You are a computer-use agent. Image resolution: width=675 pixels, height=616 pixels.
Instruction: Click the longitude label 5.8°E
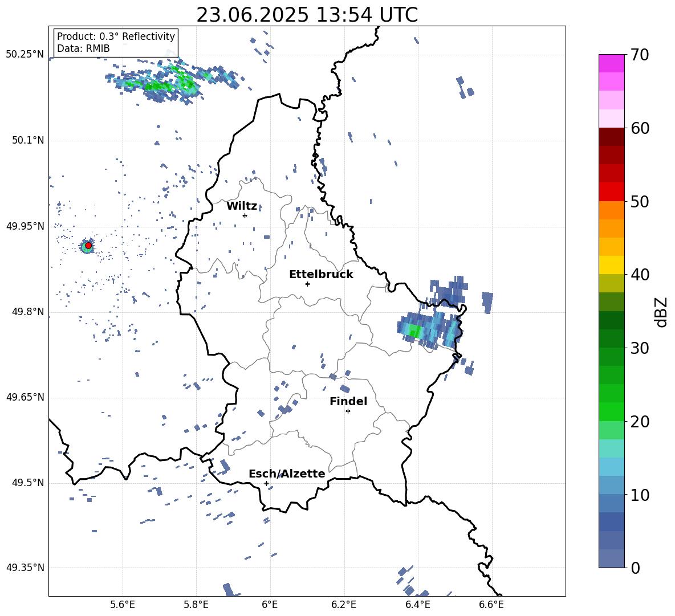tap(196, 605)
